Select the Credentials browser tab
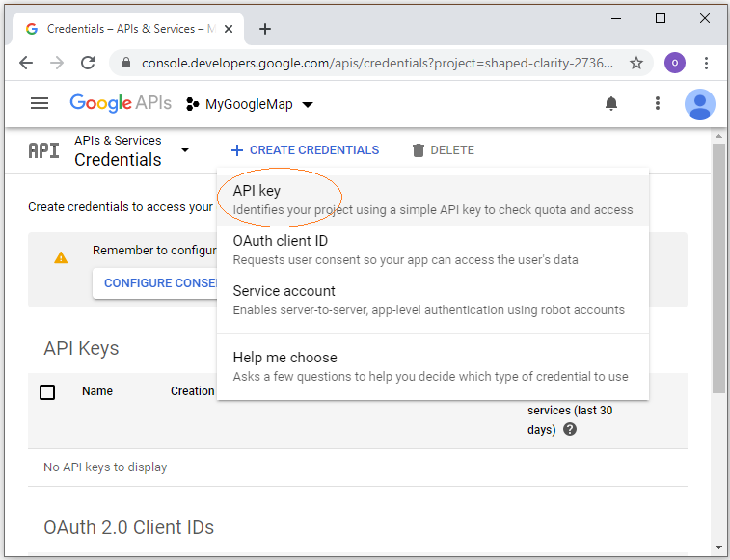Viewport: 730px width, 560px height. (x=129, y=29)
